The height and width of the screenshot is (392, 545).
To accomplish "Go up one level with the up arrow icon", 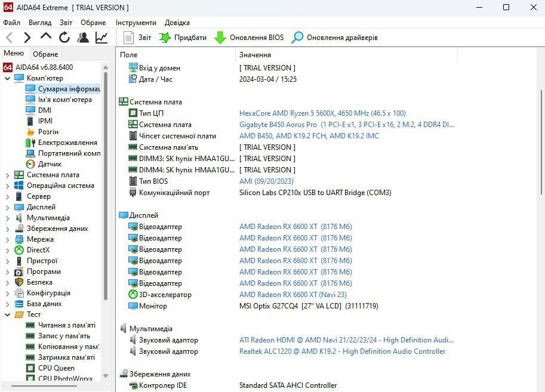I will [x=46, y=36].
